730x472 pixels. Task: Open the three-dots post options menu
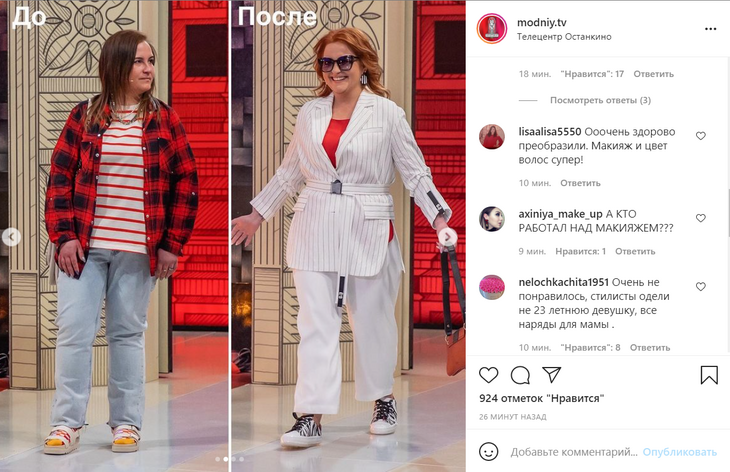point(710,29)
